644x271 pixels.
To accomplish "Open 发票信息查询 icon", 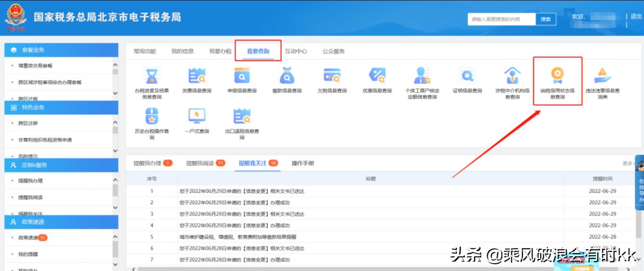I will 197,75.
